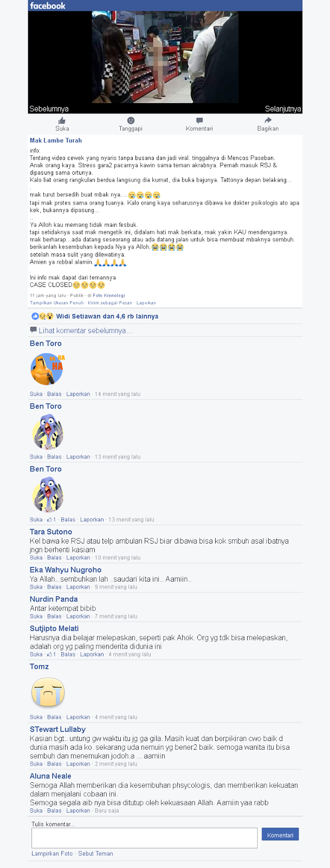
Task: Open Mak Lambe Turah profile
Action: [56, 141]
